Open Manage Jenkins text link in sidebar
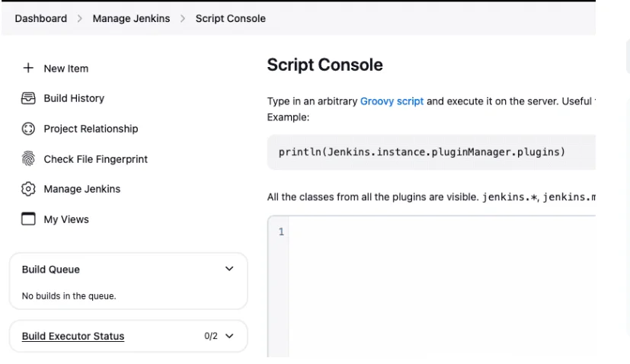This screenshot has width=630, height=364. 82,189
